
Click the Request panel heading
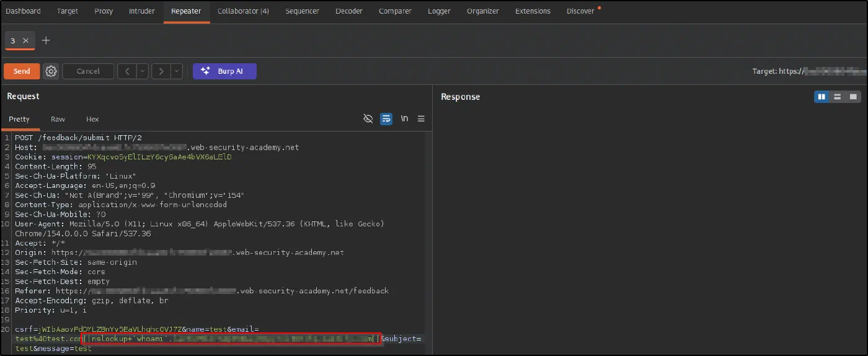click(x=23, y=96)
